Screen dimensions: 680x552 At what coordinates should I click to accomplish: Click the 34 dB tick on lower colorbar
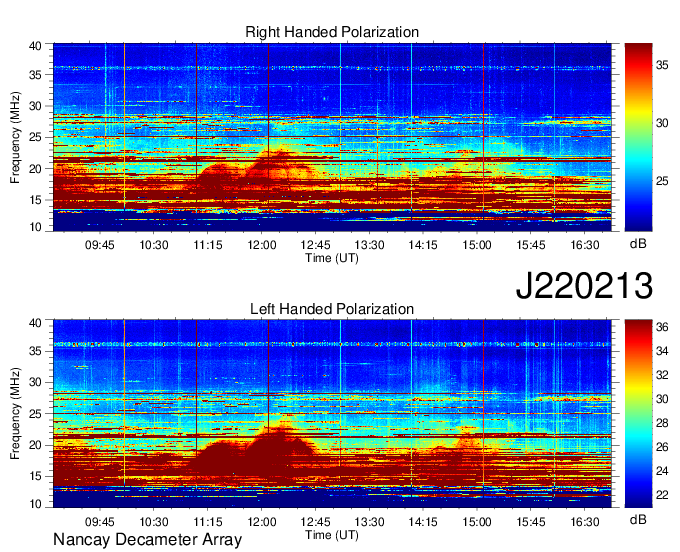[x=662, y=351]
